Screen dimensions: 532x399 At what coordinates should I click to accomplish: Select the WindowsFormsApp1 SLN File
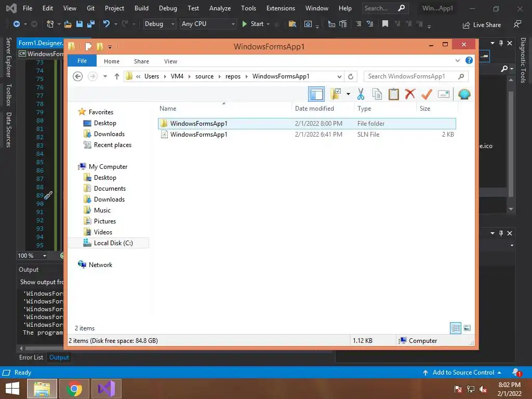[x=307, y=135]
